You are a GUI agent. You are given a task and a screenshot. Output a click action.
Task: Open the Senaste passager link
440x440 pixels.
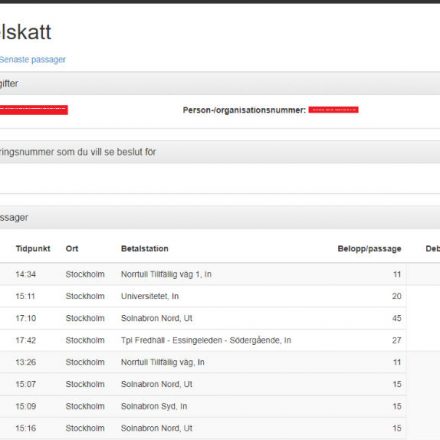pos(33,60)
